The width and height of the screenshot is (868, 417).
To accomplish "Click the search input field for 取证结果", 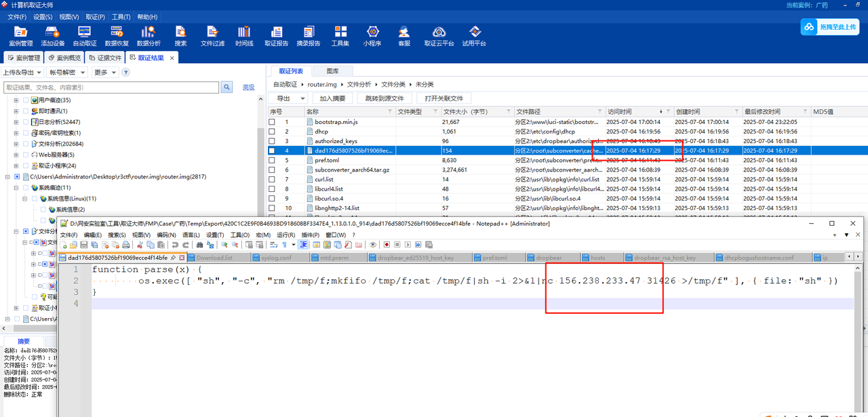I will coord(111,87).
